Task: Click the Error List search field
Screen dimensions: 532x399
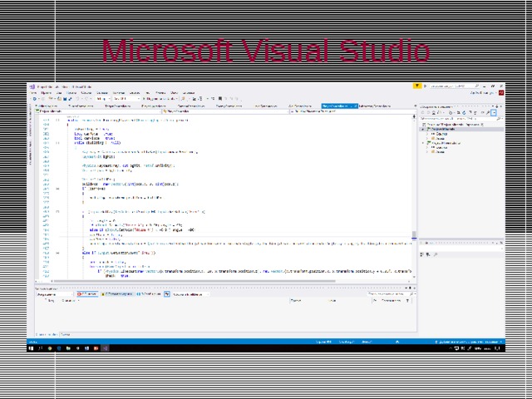Action: [x=392, y=293]
